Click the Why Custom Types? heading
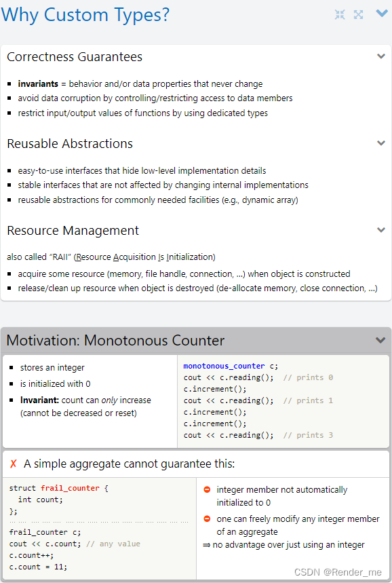Screen dimensions: 392x583 point(85,15)
